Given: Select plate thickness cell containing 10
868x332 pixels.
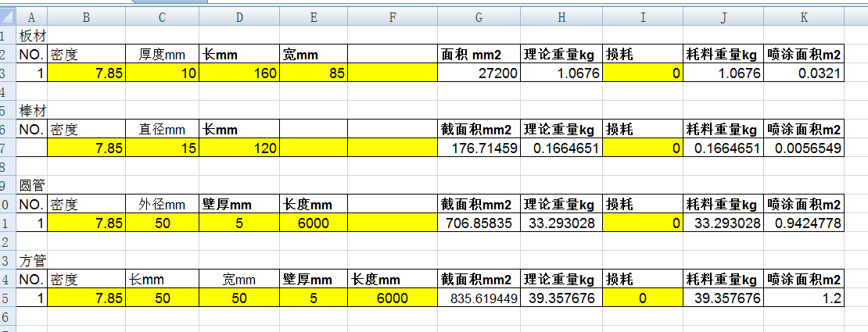Looking at the screenshot, I should tap(162, 73).
